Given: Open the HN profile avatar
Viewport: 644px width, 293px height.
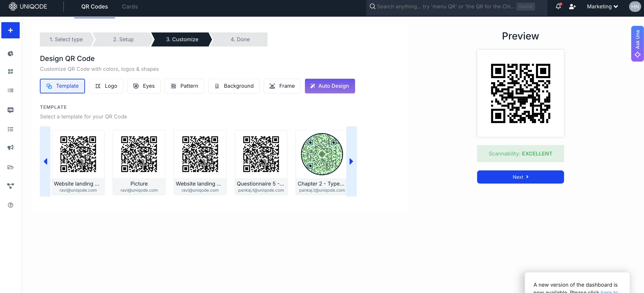Looking at the screenshot, I should tap(635, 7).
